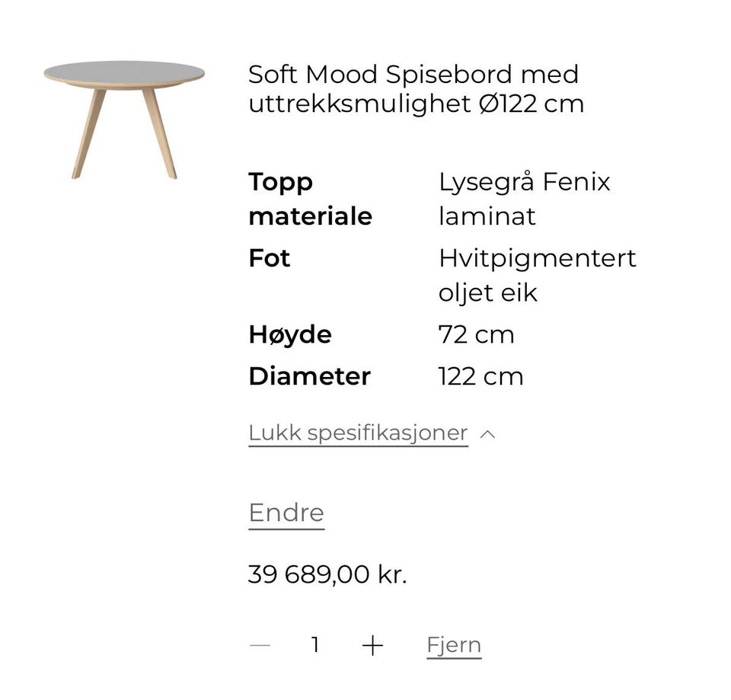Select the Lysegrå Fenix laminat value
This screenshot has width=731, height=700.
(524, 199)
